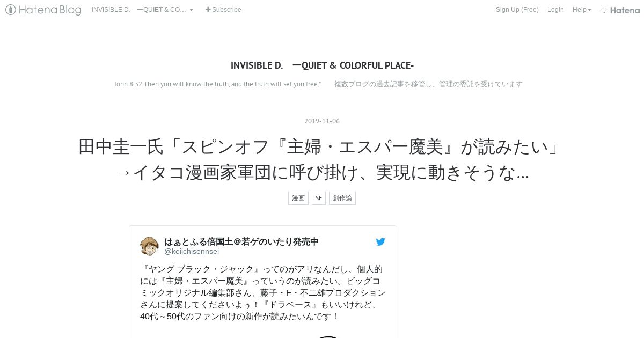Screen dimensions: 644x338
Task: Click the 2019-11-06 post date
Action: (x=322, y=121)
